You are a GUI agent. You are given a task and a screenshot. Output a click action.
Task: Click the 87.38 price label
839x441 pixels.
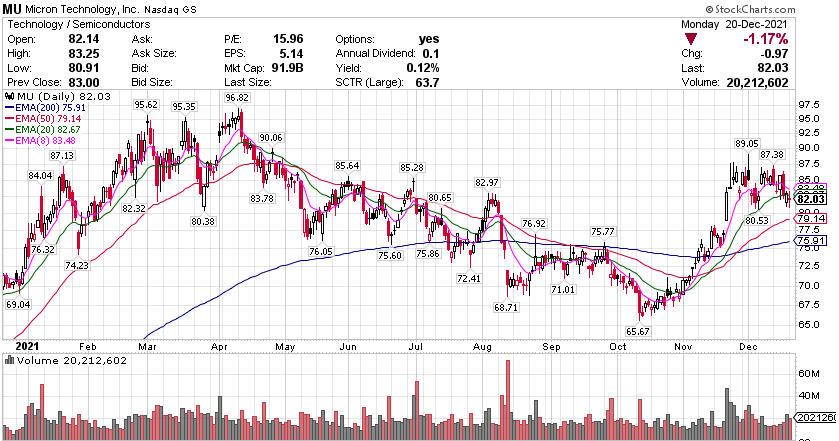(x=772, y=154)
